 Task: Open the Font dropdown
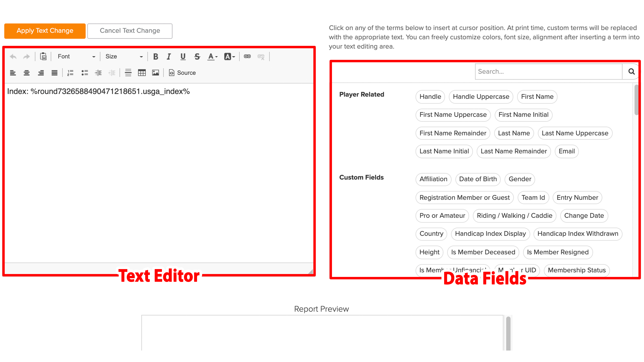pyautogui.click(x=77, y=56)
